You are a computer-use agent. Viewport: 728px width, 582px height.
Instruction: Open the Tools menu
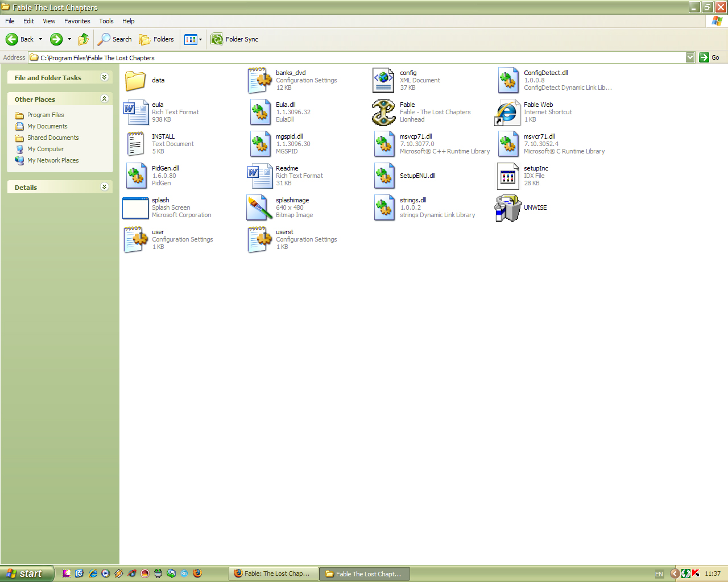point(106,21)
